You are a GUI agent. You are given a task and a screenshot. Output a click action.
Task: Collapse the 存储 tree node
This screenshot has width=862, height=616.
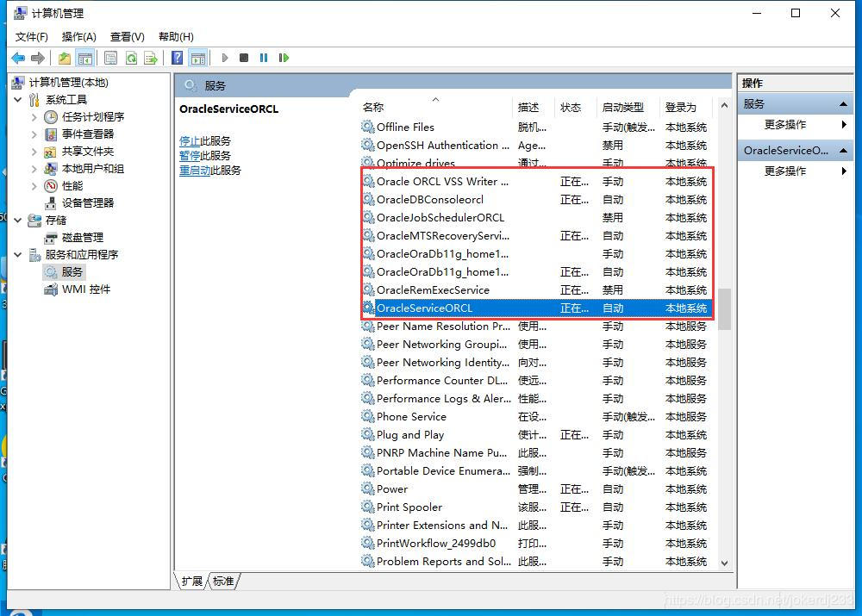click(18, 221)
